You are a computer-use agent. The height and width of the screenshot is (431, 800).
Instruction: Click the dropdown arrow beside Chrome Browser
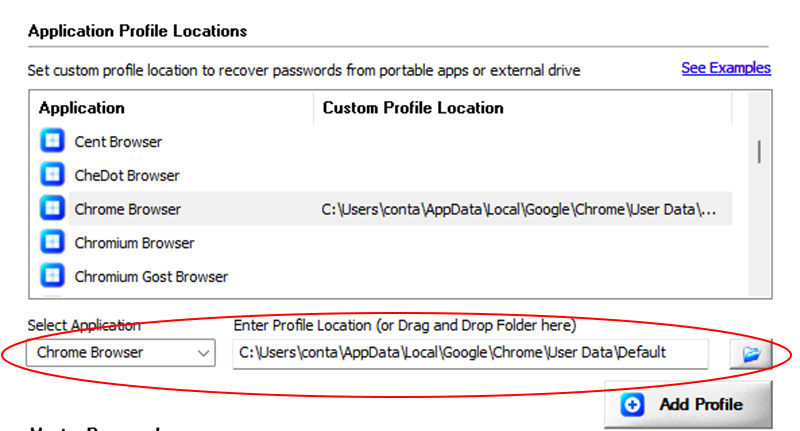coord(204,353)
